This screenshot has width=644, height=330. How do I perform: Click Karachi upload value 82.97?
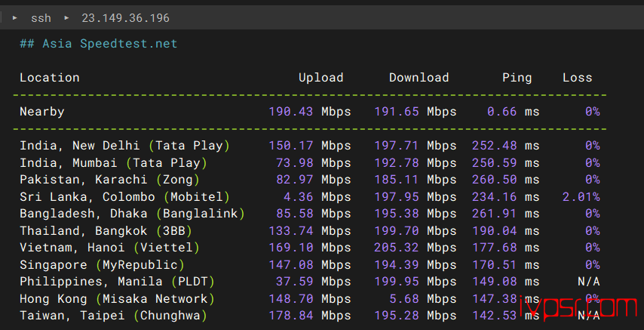(x=295, y=180)
